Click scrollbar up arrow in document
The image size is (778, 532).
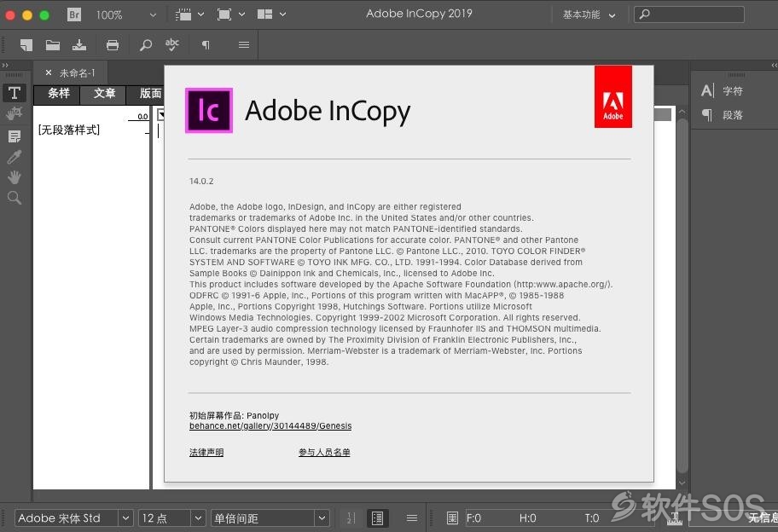(682, 112)
